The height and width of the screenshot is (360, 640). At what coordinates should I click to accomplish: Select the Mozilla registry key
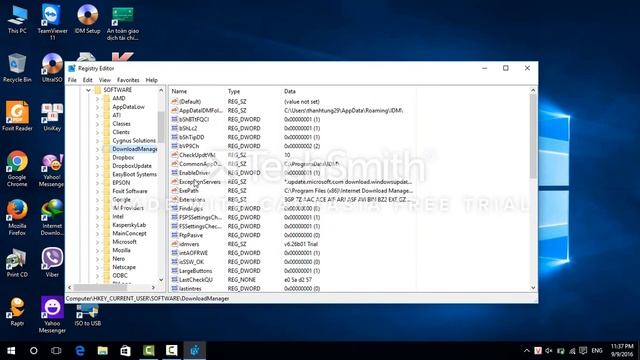click(x=121, y=250)
